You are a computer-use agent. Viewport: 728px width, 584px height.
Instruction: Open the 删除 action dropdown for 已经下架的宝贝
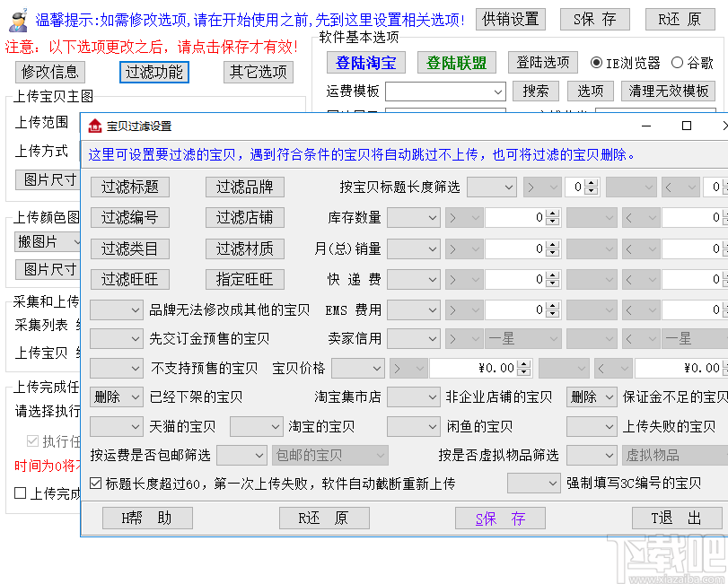point(116,396)
